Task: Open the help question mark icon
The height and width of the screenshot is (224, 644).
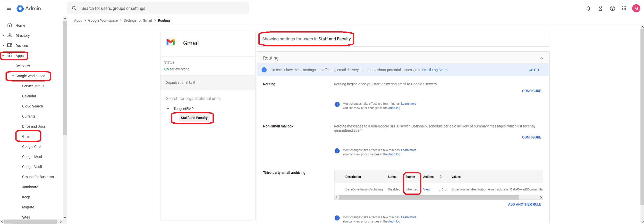Action: coord(612,9)
